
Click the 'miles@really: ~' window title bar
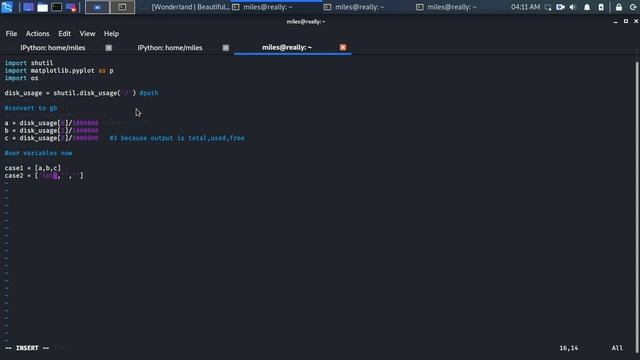tap(306, 22)
